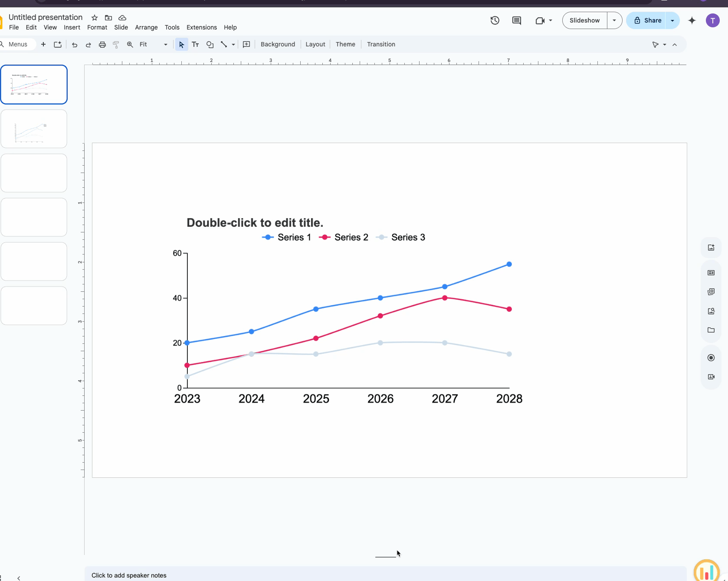
Task: Click the presentation title Untitled presentation
Action: 46,17
